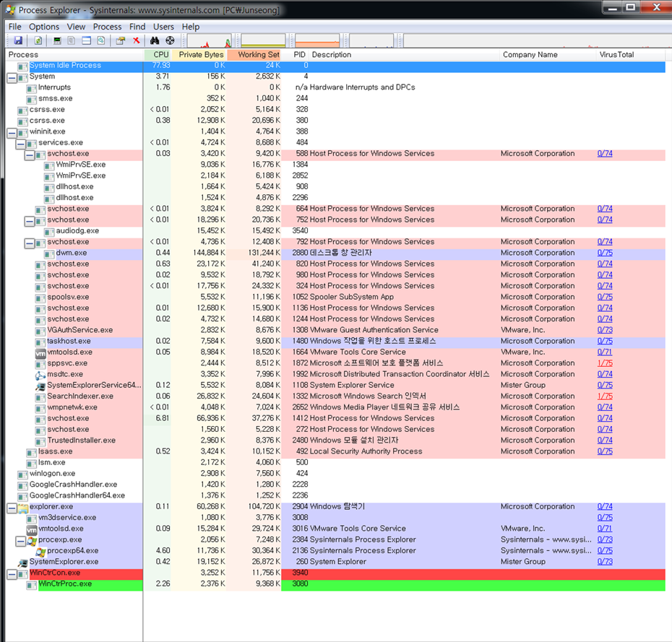Click the explorer.exe folder icon
672x642 pixels.
click(x=22, y=508)
